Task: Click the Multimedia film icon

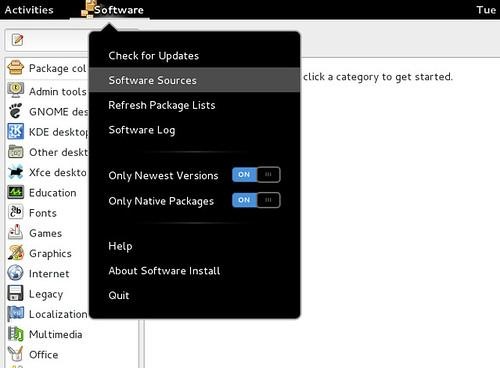Action: click(x=15, y=334)
